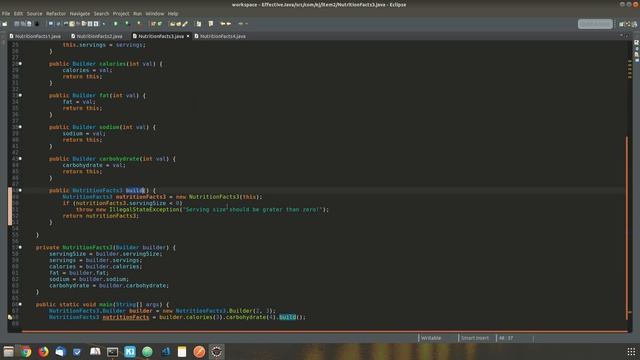Click the blue K taskbar icon
This screenshot has width=640, height=360.
[130, 351]
